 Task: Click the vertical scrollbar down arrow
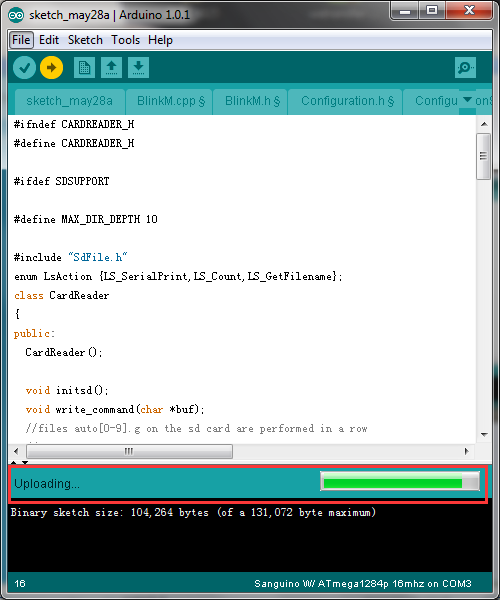pos(484,435)
